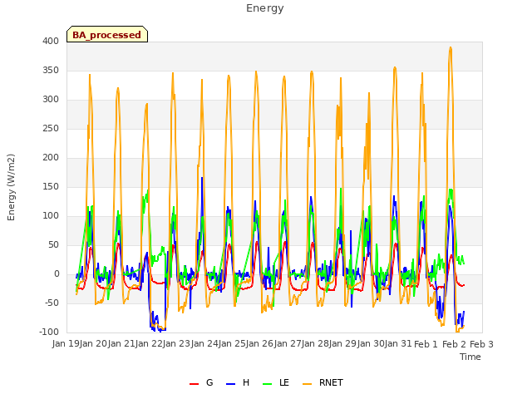This screenshot has height=399, width=532.
Task: Toggle the LE series legend label
Action: pyautogui.click(x=284, y=382)
